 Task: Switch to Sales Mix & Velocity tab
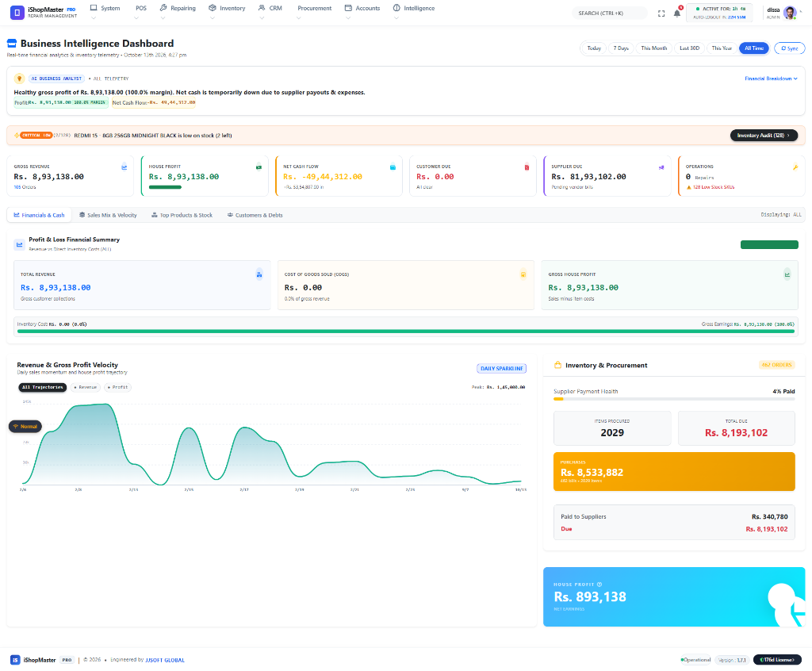(108, 215)
